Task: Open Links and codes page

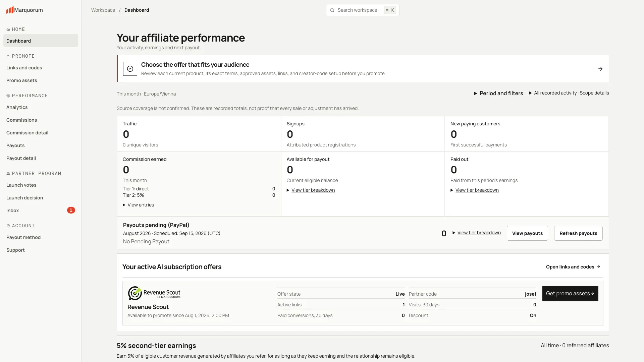Action: [41, 68]
